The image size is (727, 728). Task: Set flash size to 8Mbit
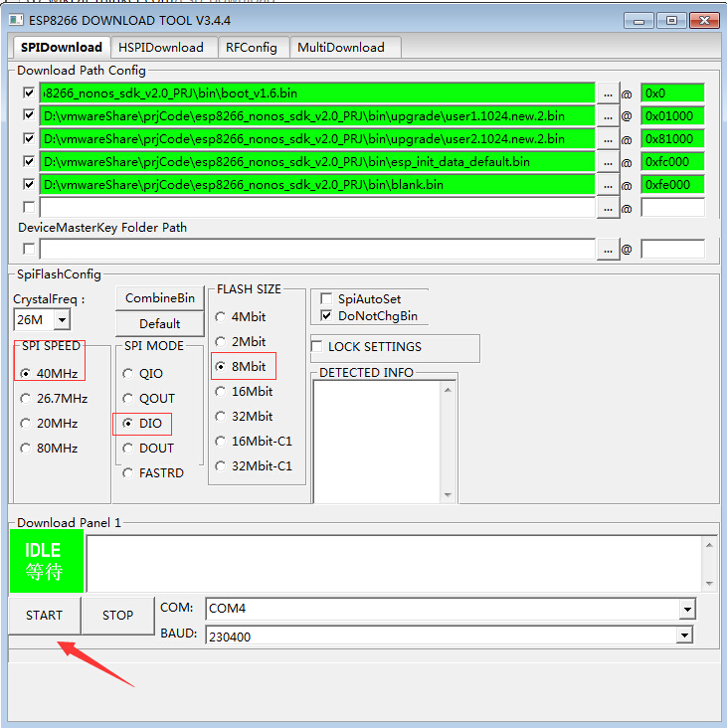pyautogui.click(x=241, y=366)
